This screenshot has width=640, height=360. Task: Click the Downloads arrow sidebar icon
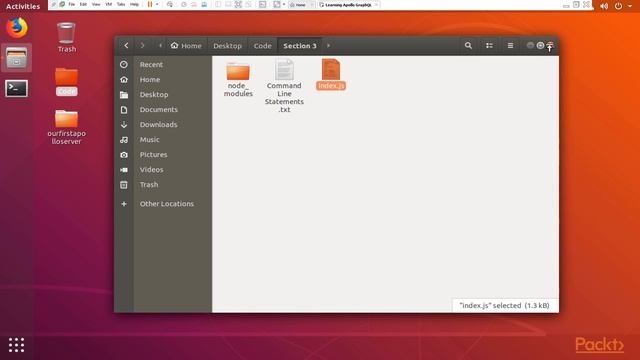coord(124,124)
